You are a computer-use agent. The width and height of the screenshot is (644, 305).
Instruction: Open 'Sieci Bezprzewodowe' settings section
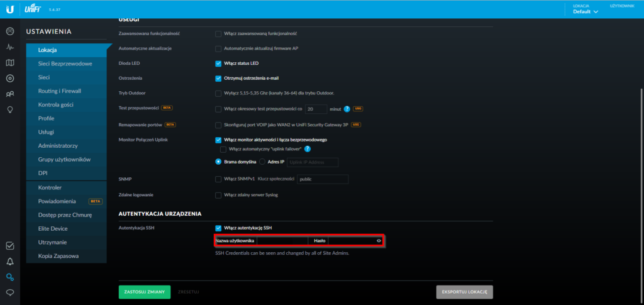65,64
